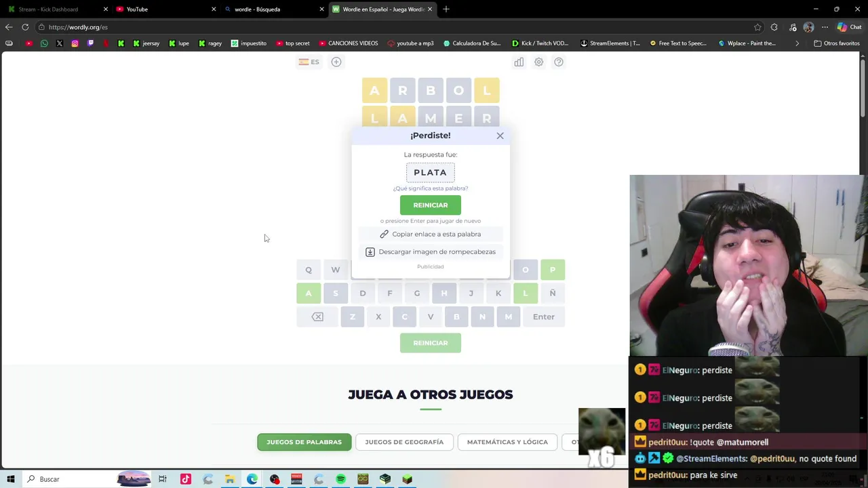
Task: Open the Instagram bookmark icon
Action: 75,43
